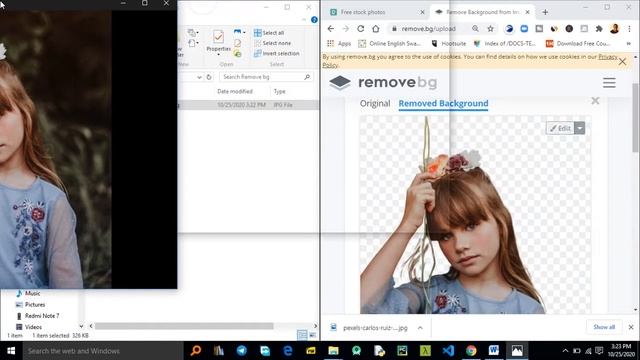This screenshot has width=640, height=360.
Task: Open Pictures in Explorer navigation pane
Action: [30, 304]
